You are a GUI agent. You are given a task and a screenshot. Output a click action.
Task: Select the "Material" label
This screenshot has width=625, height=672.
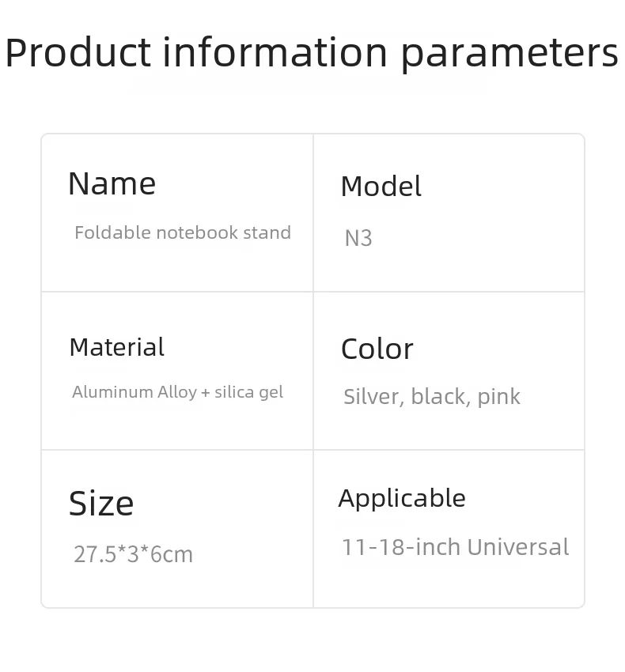116,347
